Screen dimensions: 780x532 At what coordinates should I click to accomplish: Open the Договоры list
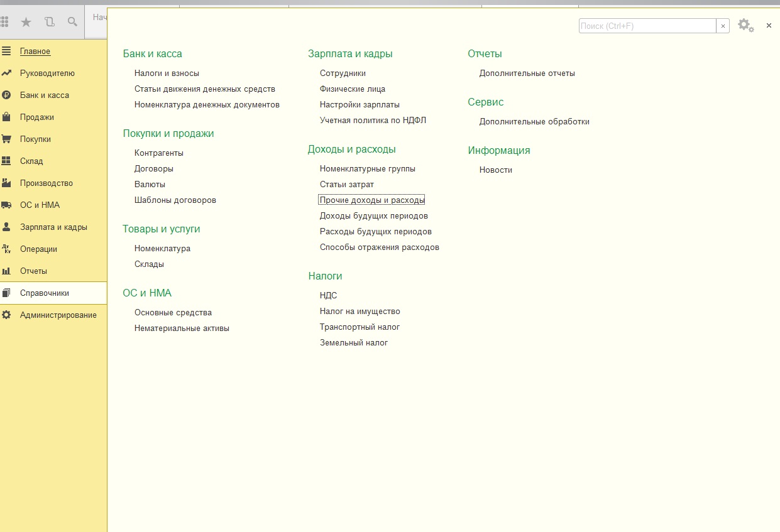click(154, 169)
